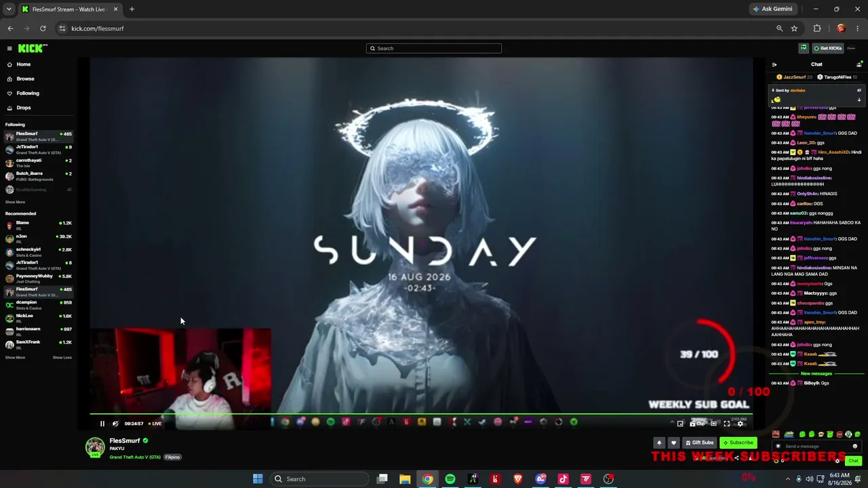Toggle picture-in-picture mini player

pyautogui.click(x=680, y=424)
